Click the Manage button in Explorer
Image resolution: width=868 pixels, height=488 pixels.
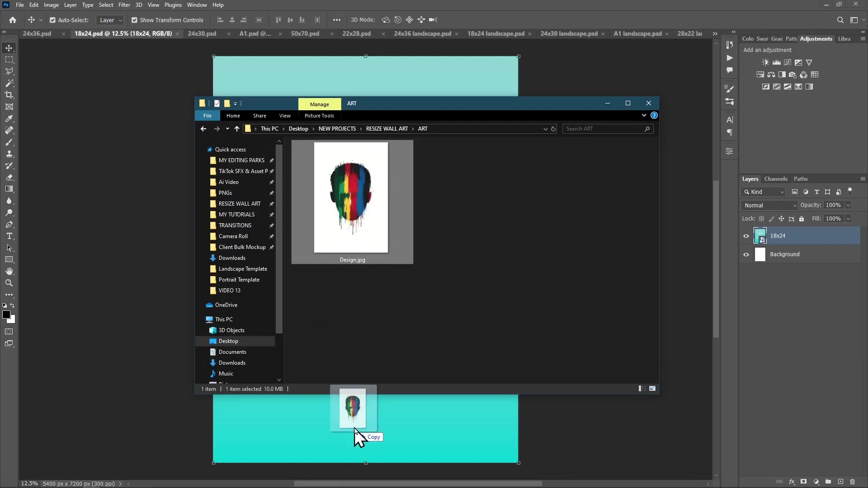click(320, 104)
